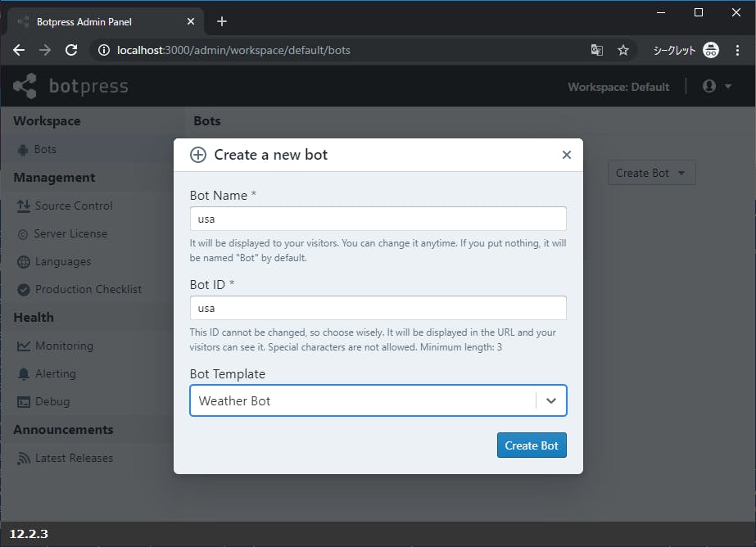Click the Workspace: Default label
The width and height of the screenshot is (756, 547).
(x=618, y=87)
